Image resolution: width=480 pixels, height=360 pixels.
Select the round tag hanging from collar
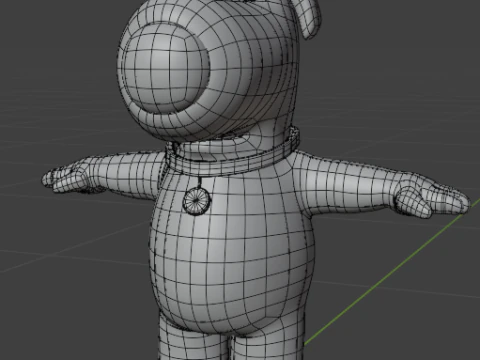[x=197, y=200]
